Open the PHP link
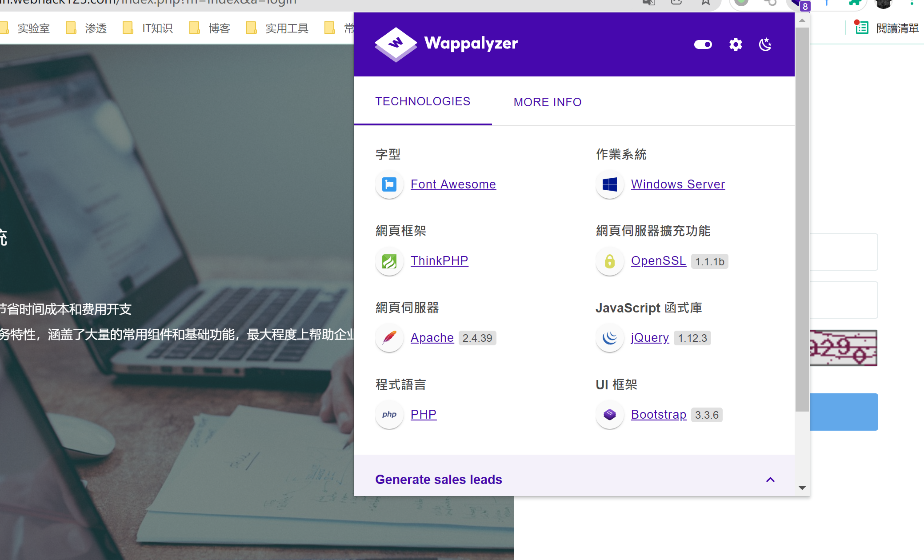 (x=424, y=414)
